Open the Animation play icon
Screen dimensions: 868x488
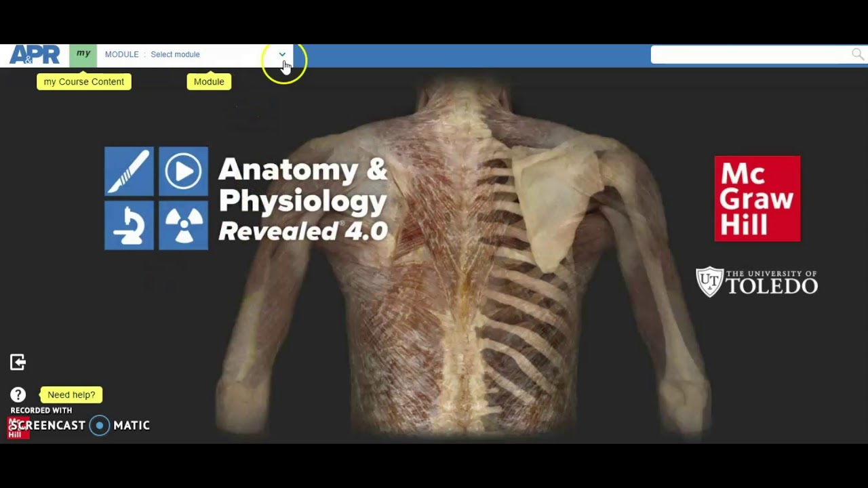pyautogui.click(x=183, y=171)
